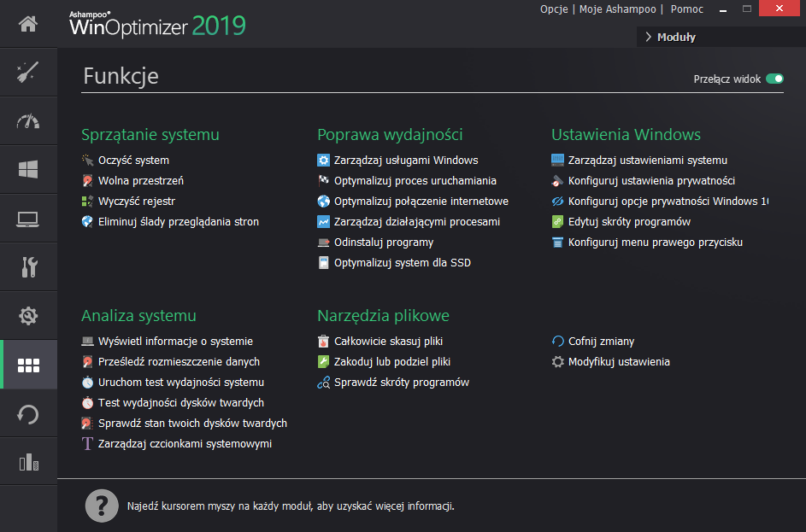This screenshot has width=806, height=532.
Task: Toggle the Przełącz widok switch
Action: 774,79
